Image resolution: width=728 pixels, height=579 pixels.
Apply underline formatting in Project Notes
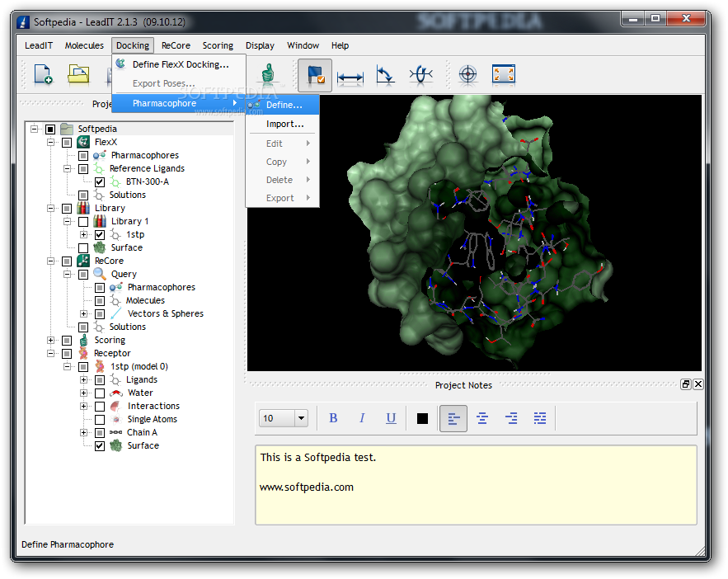coord(391,418)
